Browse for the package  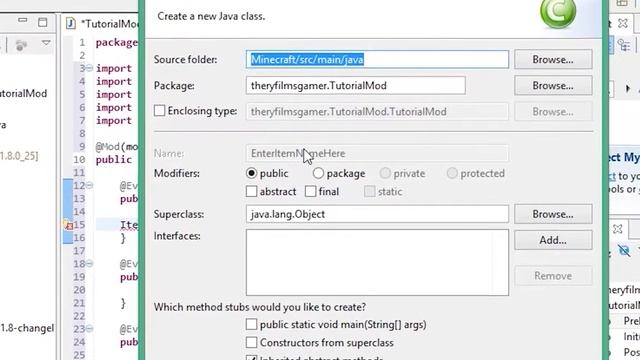coord(553,86)
